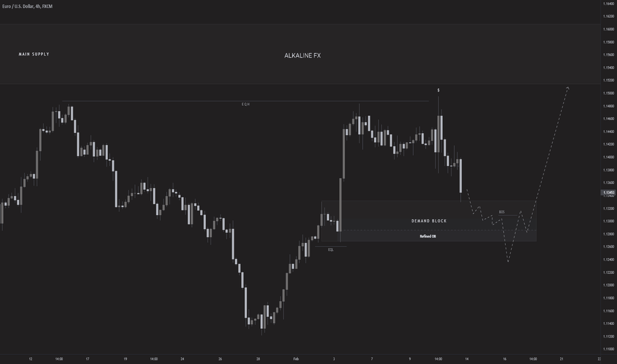617x364 pixels.
Task: Select the MAIN SUPPLY text label
Action: [x=34, y=54]
